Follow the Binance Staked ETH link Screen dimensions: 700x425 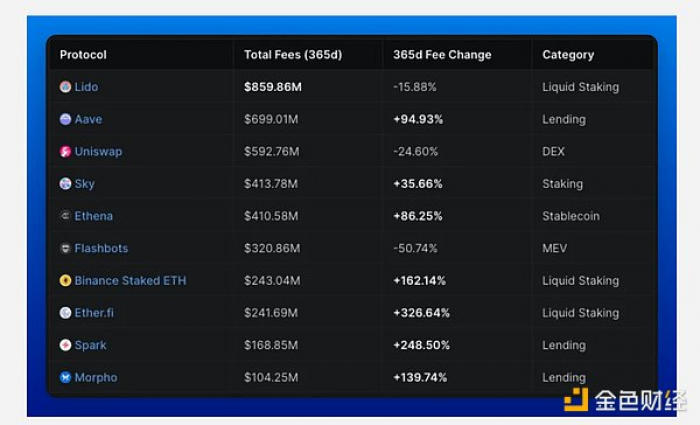130,281
